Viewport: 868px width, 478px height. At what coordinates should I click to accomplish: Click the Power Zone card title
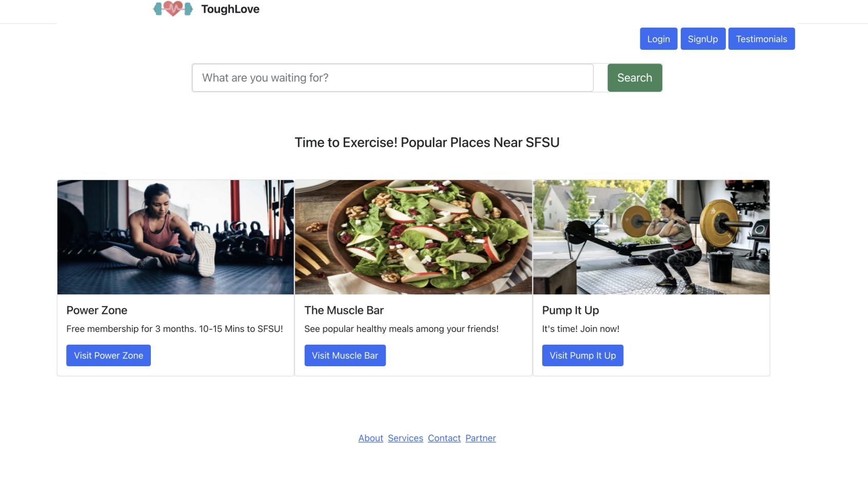tap(97, 310)
